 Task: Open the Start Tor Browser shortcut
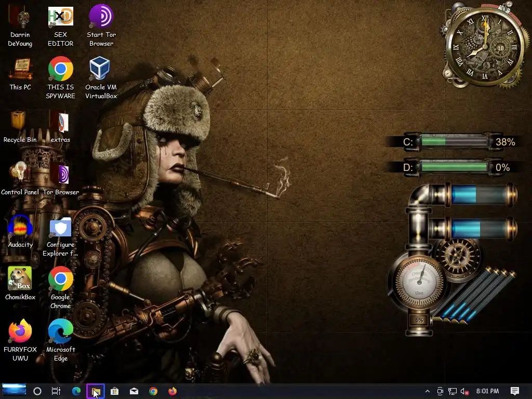(x=101, y=26)
